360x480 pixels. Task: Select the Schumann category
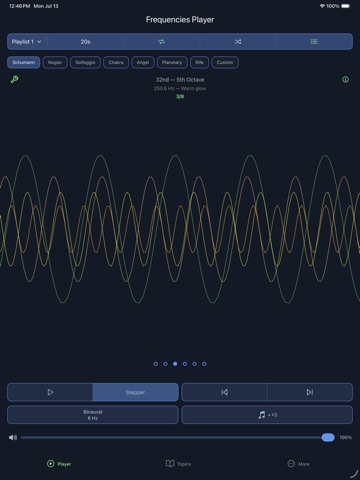point(24,62)
